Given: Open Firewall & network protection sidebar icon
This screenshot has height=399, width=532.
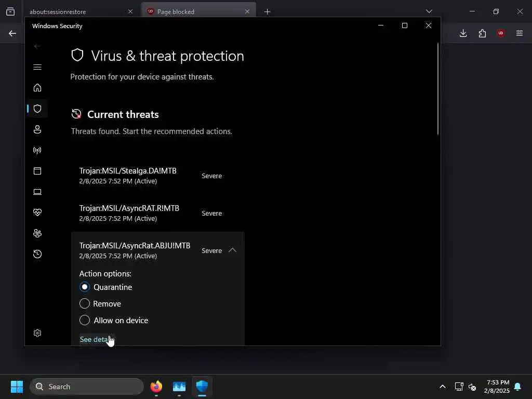Looking at the screenshot, I should click(37, 150).
